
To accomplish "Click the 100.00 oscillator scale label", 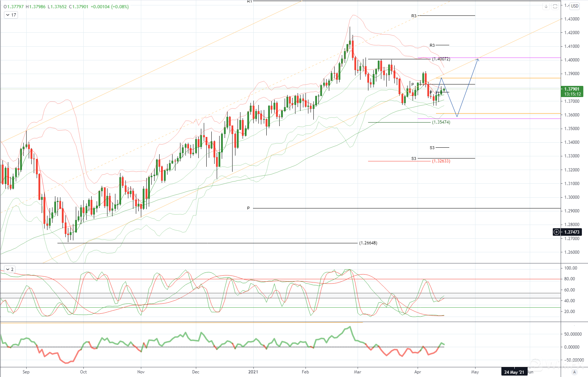I will coord(571,268).
